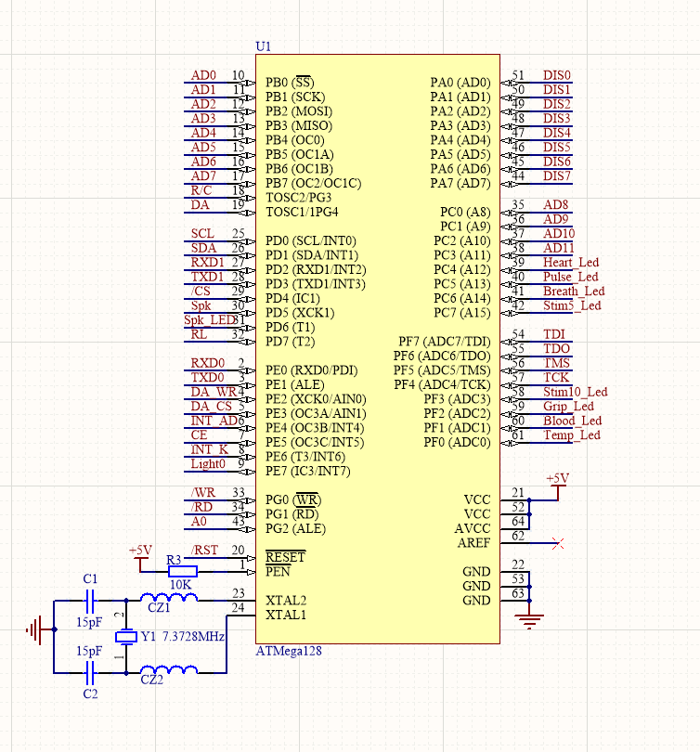Click the TXD1 net label
This screenshot has width=700, height=752.
tap(207, 278)
